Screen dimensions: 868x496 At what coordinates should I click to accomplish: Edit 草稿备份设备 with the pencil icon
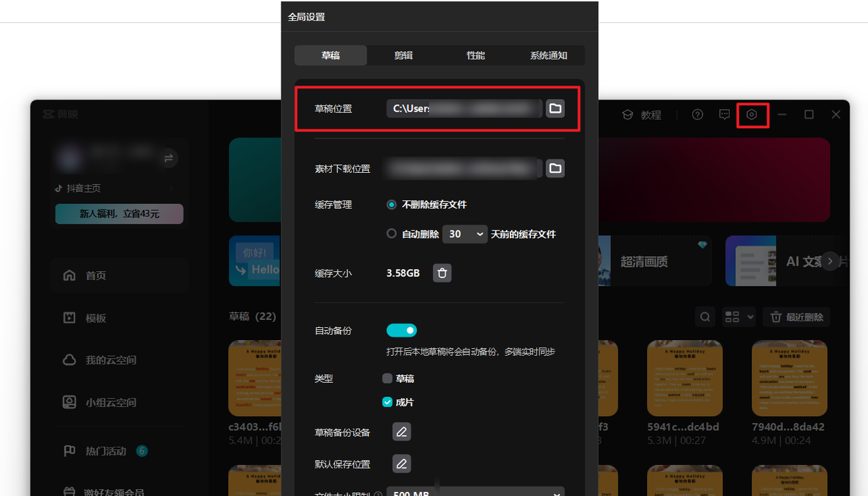(x=401, y=431)
